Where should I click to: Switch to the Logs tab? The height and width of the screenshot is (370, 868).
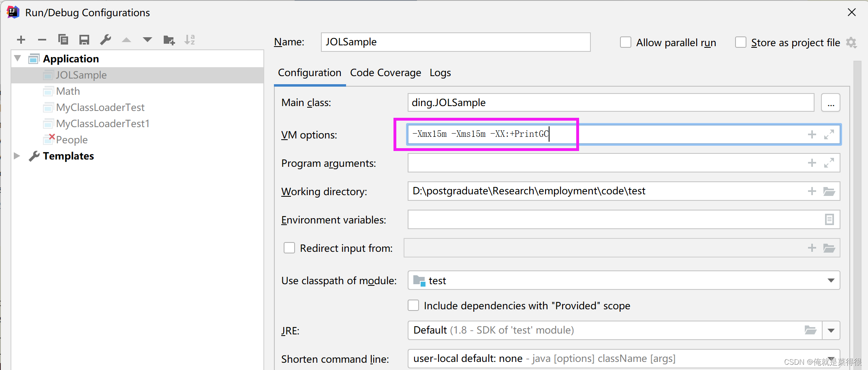(x=440, y=73)
